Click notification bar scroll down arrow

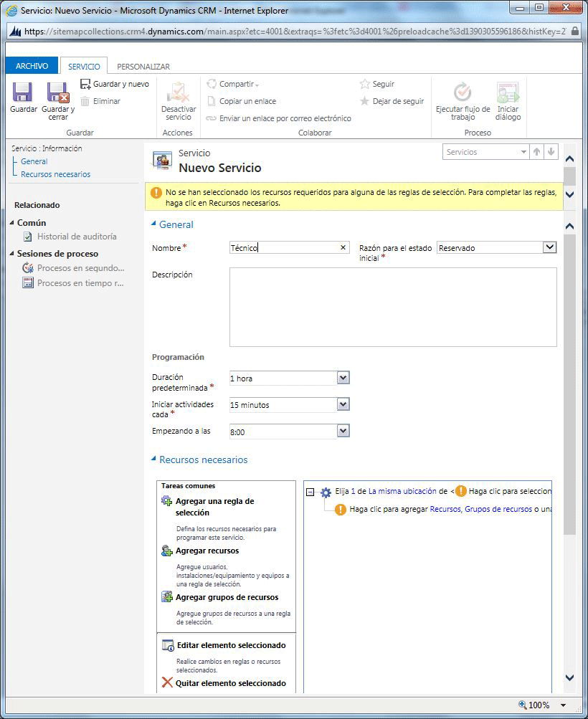pyautogui.click(x=569, y=194)
